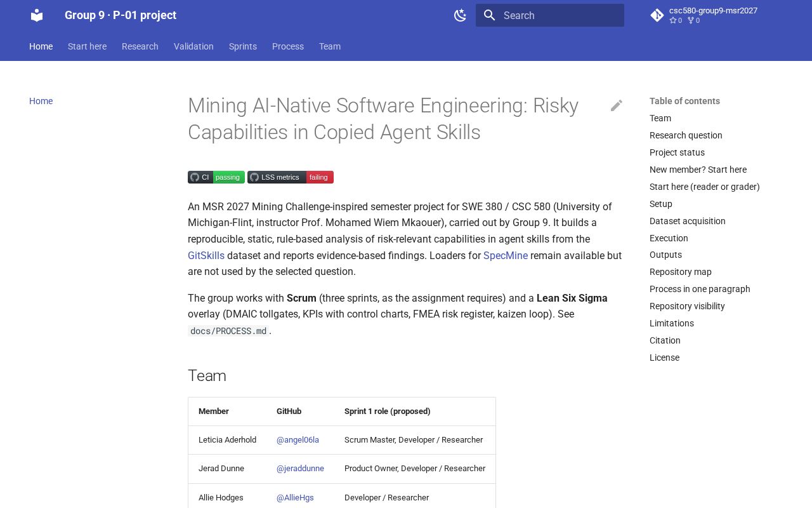Open the Start here tab
The height and width of the screenshot is (508, 812).
tap(88, 46)
